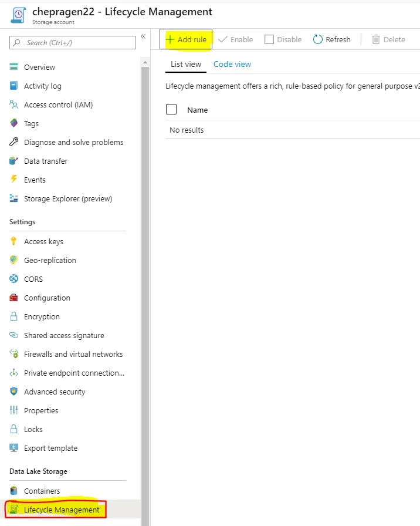Click the trash can Delete icon
This screenshot has height=526, width=420.
tap(376, 39)
